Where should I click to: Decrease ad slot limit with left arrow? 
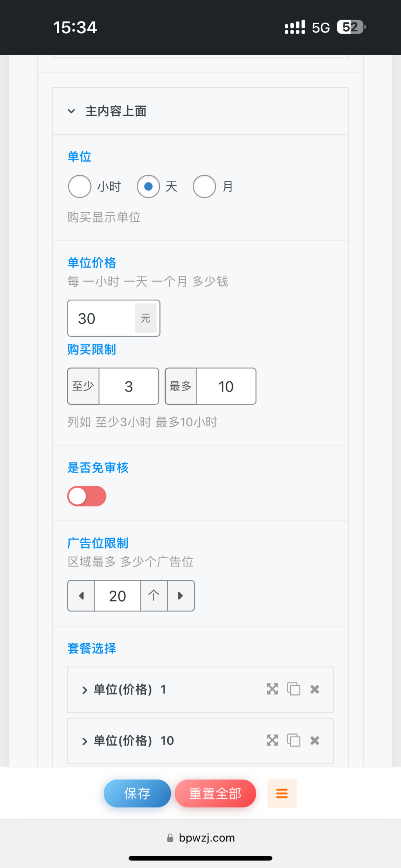[81, 596]
